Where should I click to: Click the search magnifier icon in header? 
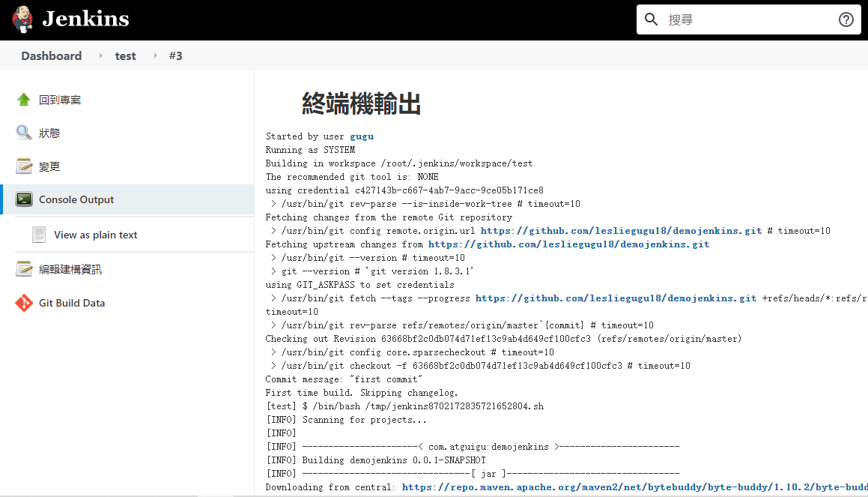point(651,19)
